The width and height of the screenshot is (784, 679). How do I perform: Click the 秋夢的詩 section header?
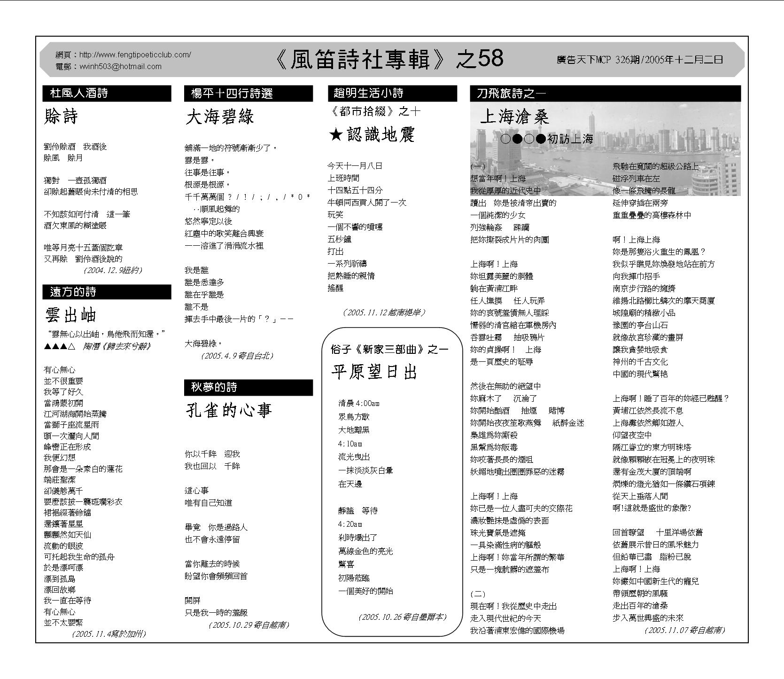point(248,387)
